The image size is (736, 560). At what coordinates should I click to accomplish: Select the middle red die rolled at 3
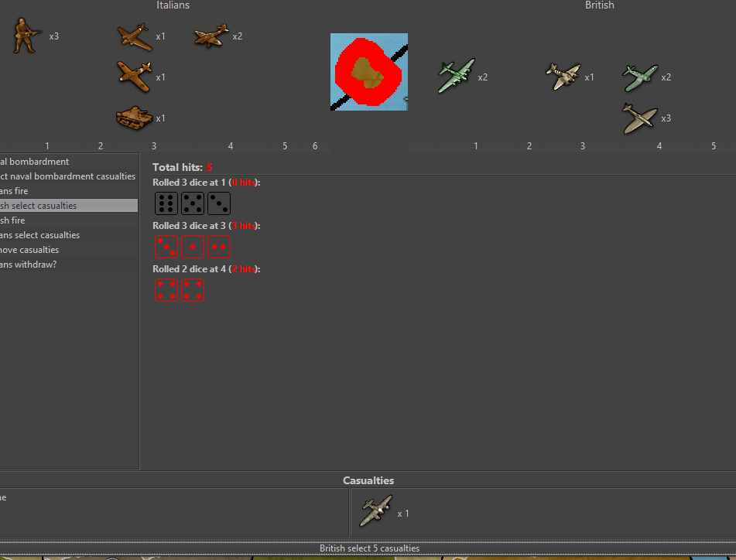[x=192, y=246]
